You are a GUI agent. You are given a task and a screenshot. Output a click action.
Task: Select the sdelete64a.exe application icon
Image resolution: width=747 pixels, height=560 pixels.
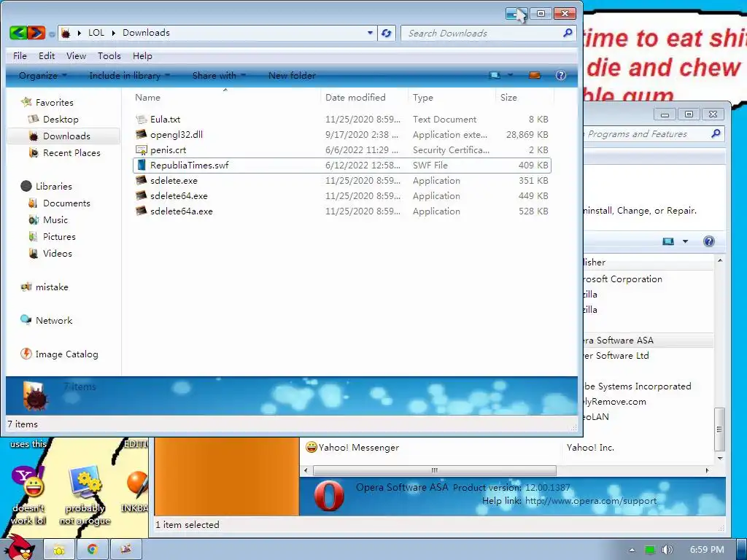[141, 211]
